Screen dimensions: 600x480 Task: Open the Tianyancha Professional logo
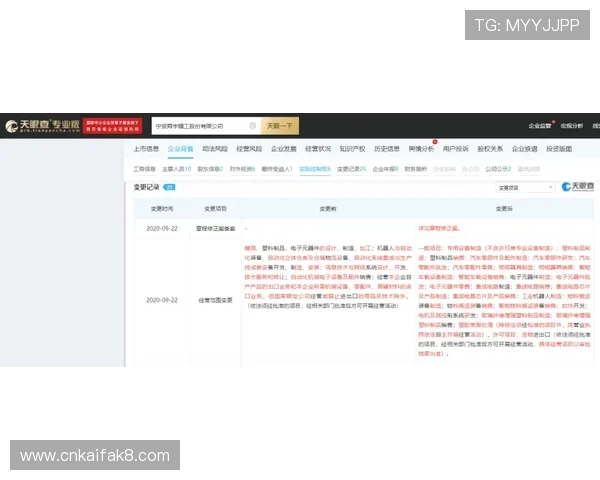42,126
